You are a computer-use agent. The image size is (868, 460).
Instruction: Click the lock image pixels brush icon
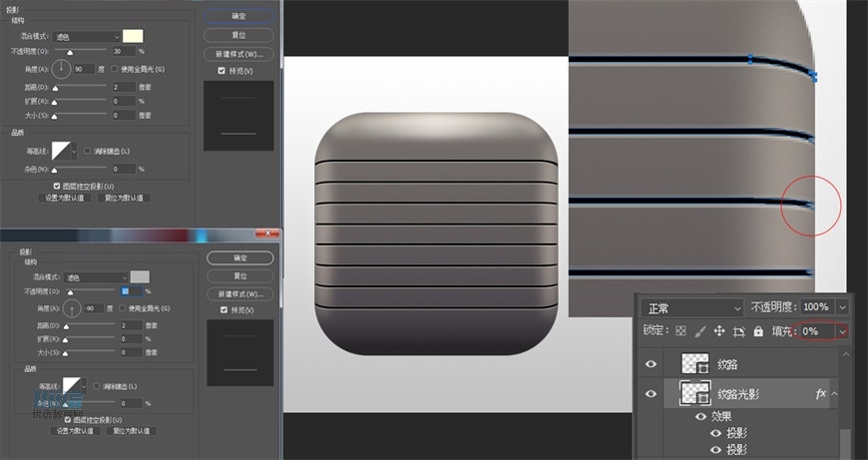point(699,331)
